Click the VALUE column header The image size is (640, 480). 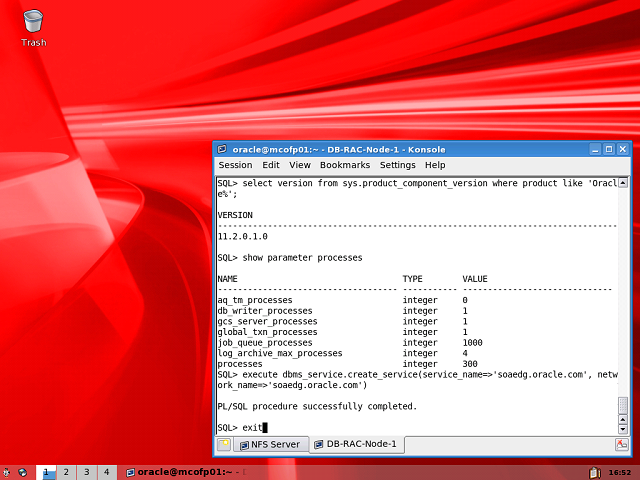(475, 279)
